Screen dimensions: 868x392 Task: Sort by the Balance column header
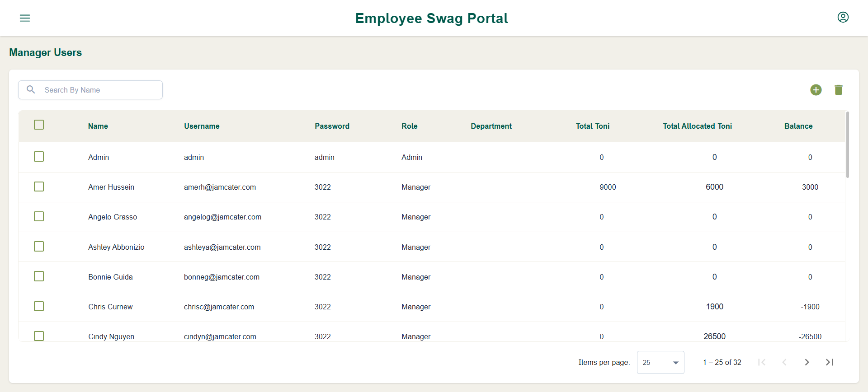(798, 126)
